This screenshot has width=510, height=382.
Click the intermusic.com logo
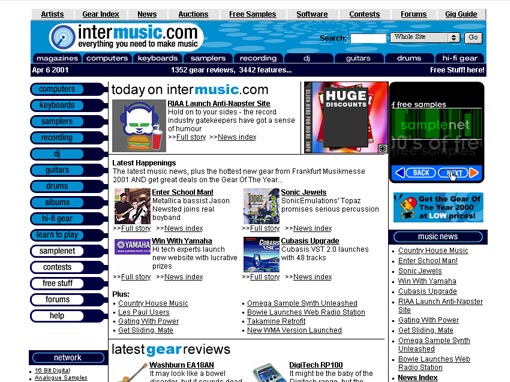pyautogui.click(x=127, y=36)
